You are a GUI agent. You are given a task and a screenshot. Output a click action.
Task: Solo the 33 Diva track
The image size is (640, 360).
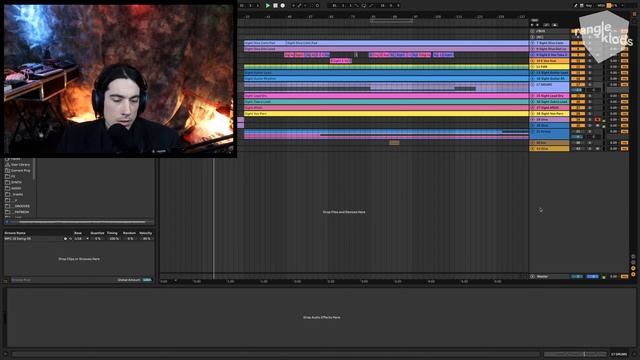click(589, 149)
